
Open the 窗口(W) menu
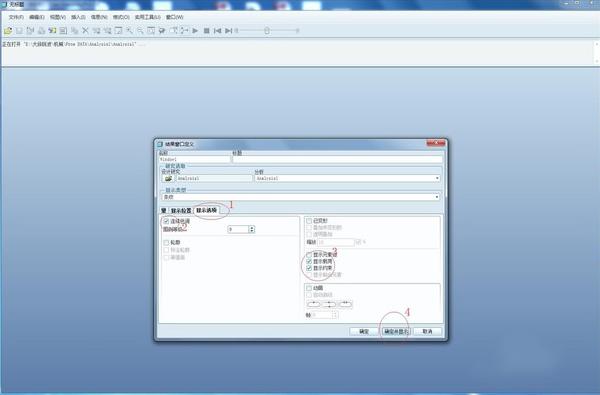[x=174, y=17]
